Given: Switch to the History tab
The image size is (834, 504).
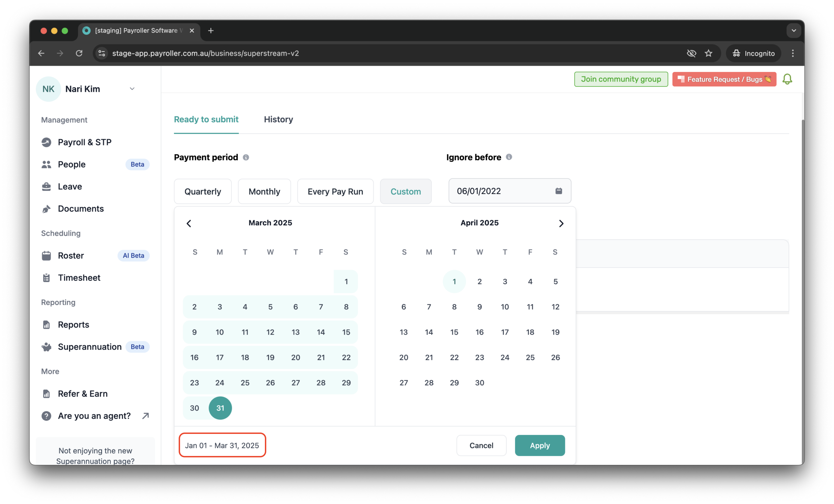Looking at the screenshot, I should coord(278,120).
